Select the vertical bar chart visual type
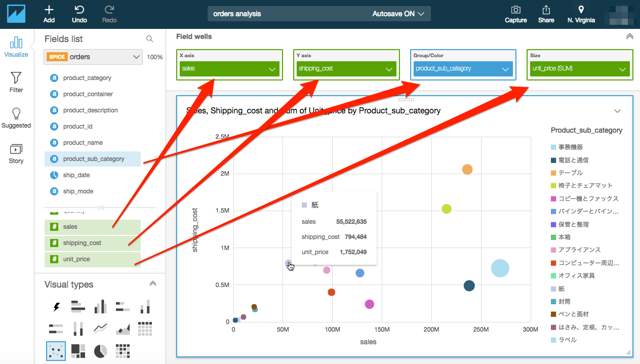The width and height of the screenshot is (640, 364). coord(100,307)
